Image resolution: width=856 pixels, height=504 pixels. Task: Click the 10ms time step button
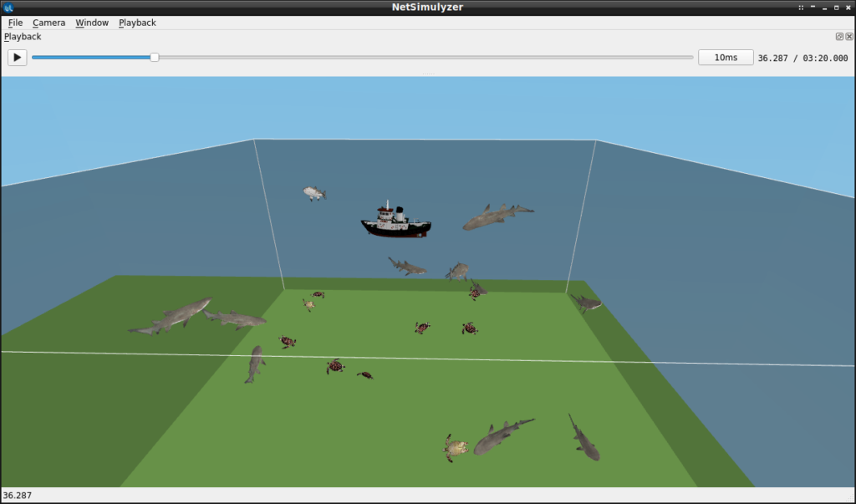click(x=726, y=58)
